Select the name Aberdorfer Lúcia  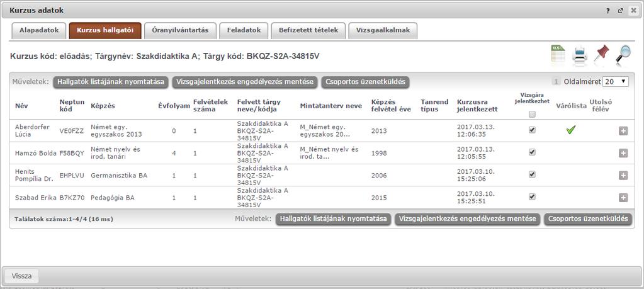point(32,130)
